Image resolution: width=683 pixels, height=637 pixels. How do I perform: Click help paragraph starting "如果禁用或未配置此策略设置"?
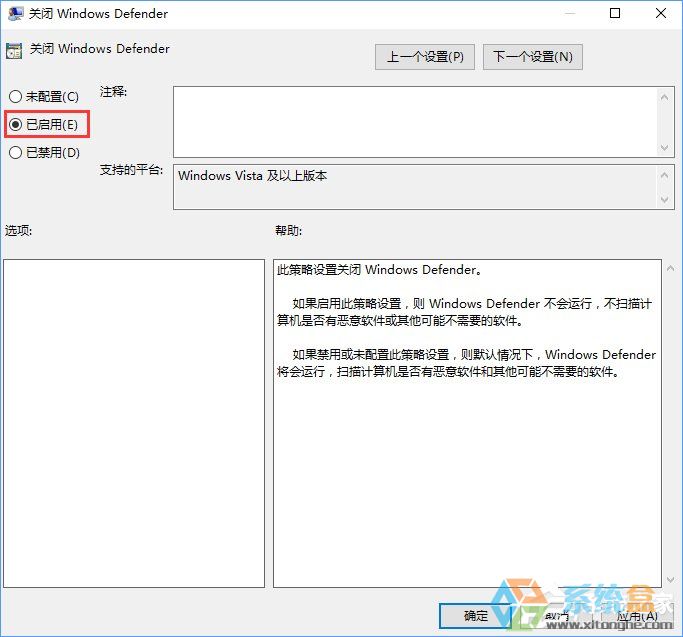[467, 363]
